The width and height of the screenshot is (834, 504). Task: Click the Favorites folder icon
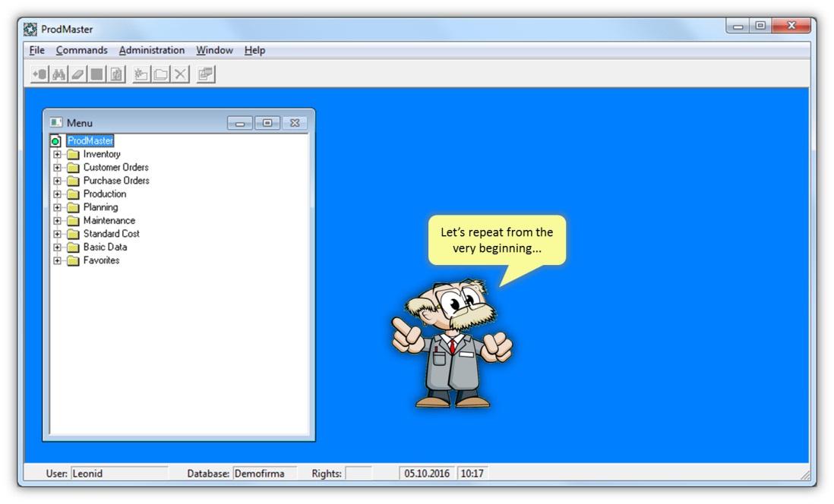(x=74, y=260)
